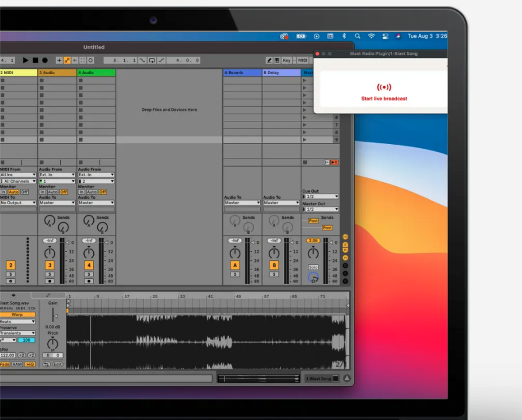Viewport: 522px width, 420px height.
Task: Click the Key map mode button
Action: click(286, 60)
